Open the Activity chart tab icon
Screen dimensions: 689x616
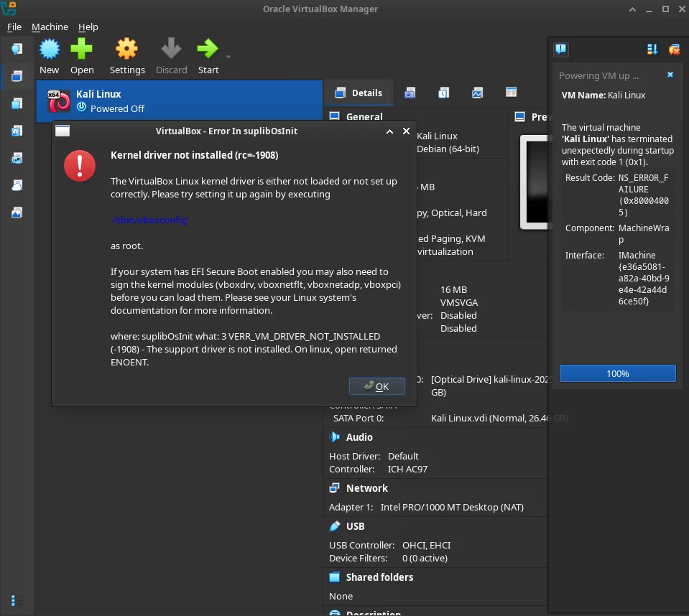477,93
